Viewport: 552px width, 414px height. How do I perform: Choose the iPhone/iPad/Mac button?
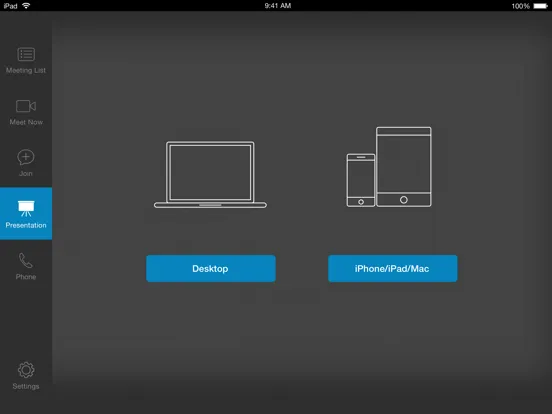(393, 269)
